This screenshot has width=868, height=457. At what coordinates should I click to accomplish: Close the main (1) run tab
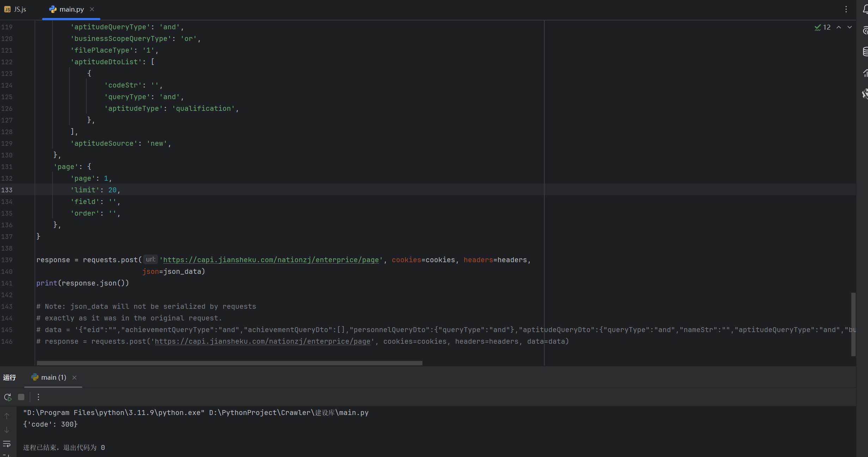(74, 378)
